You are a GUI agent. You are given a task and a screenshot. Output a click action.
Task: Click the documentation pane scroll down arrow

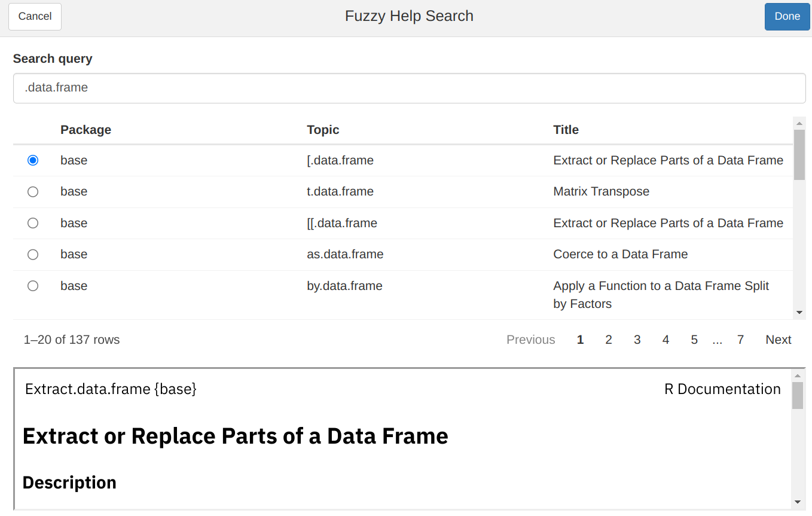(798, 502)
